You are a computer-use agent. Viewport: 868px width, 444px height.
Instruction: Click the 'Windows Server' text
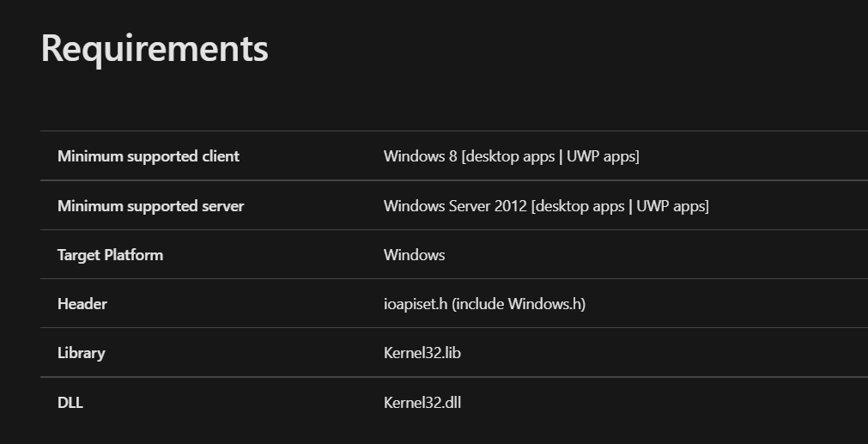pyautogui.click(x=431, y=206)
